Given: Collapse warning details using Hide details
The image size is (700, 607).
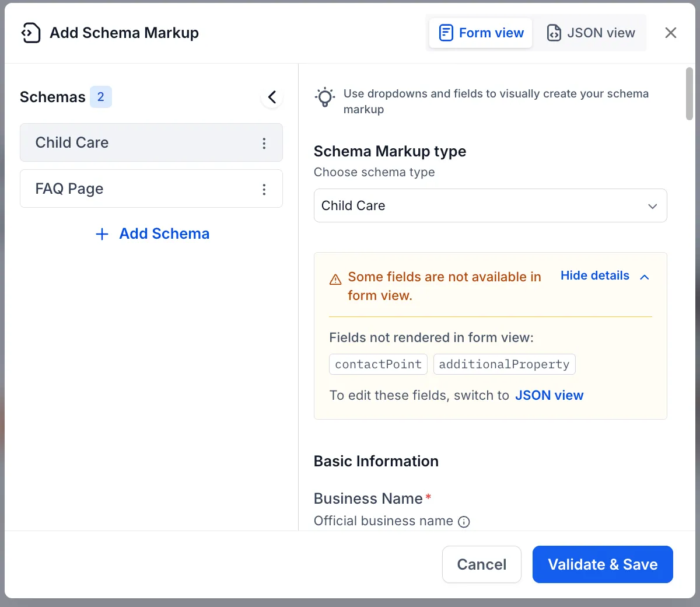Looking at the screenshot, I should click(595, 275).
